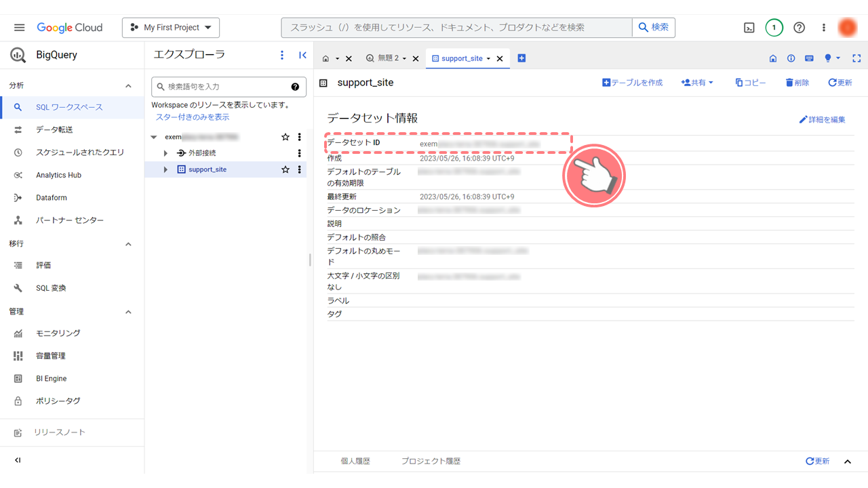
Task: Click the 検索 search button
Action: [654, 28]
